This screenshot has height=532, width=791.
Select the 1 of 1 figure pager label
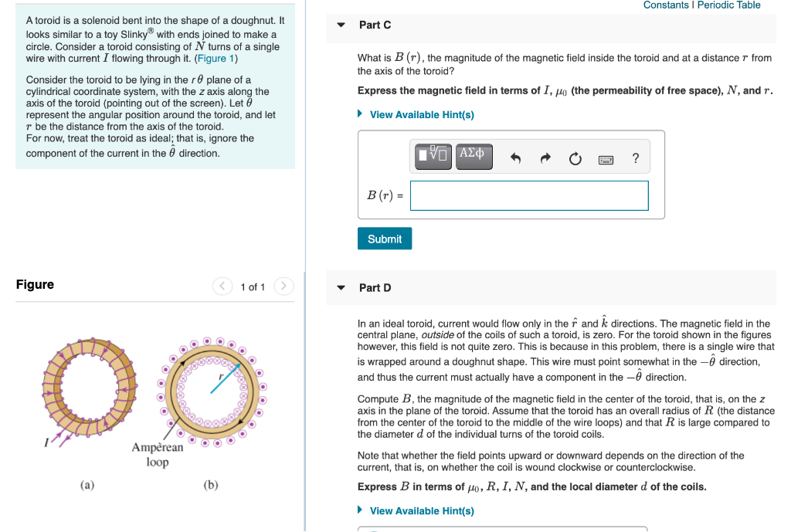(253, 286)
